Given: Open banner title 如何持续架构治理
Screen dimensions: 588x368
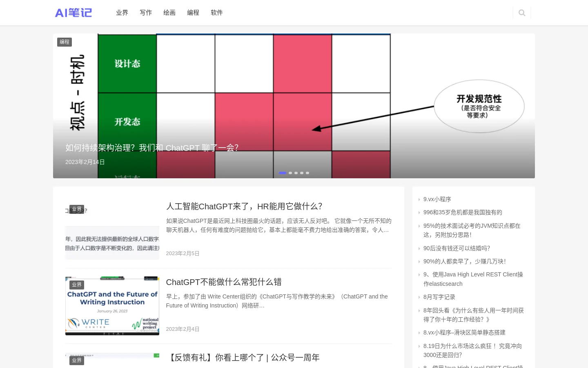Looking at the screenshot, I should (152, 148).
